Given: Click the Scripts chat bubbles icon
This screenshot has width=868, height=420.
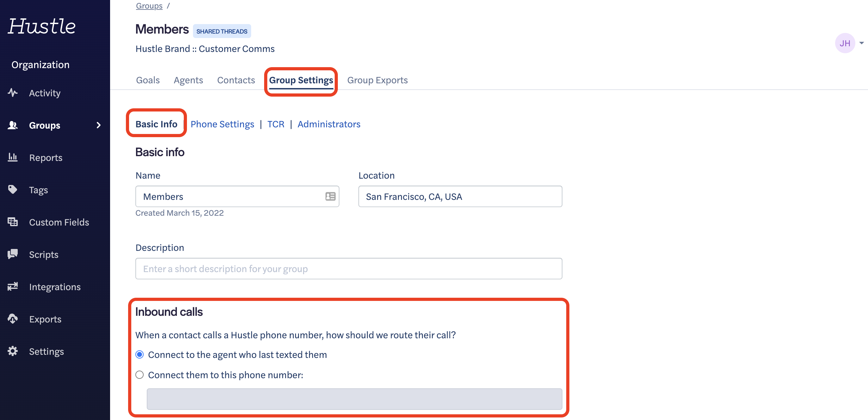Looking at the screenshot, I should tap(13, 254).
